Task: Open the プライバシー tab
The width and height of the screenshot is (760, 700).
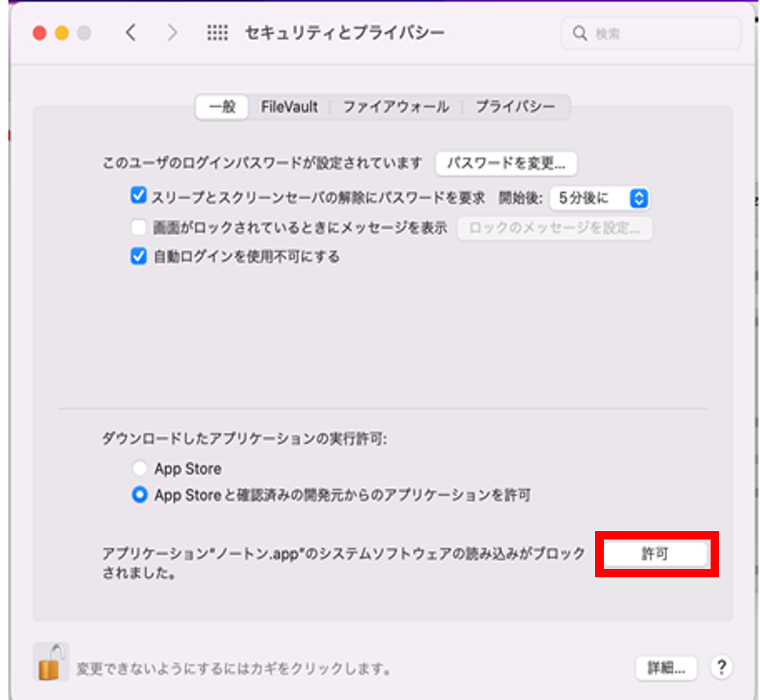Action: (x=515, y=107)
